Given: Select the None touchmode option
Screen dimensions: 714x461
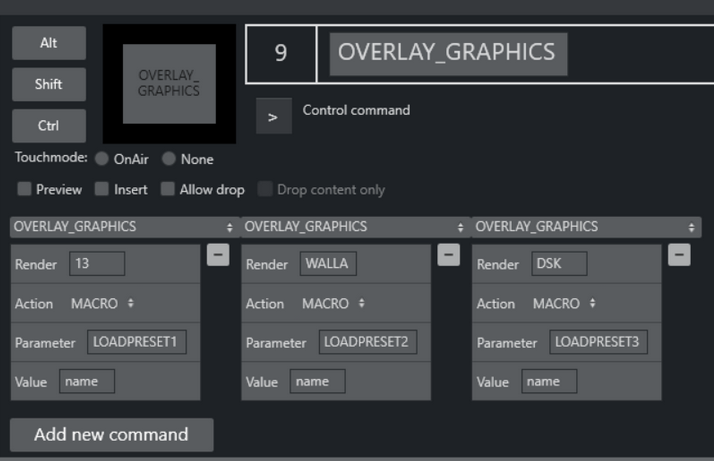Looking at the screenshot, I should pyautogui.click(x=169, y=159).
